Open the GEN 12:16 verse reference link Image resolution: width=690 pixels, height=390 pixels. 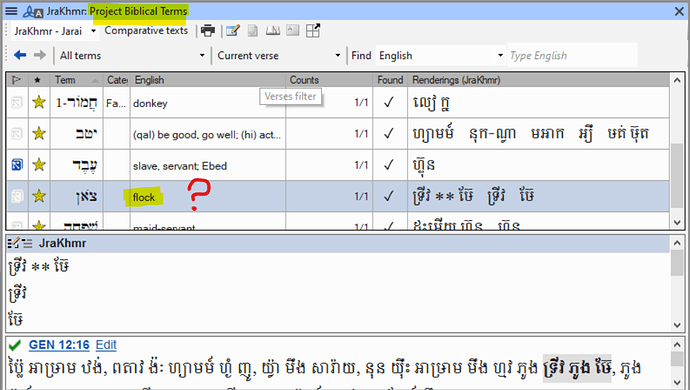tap(59, 345)
